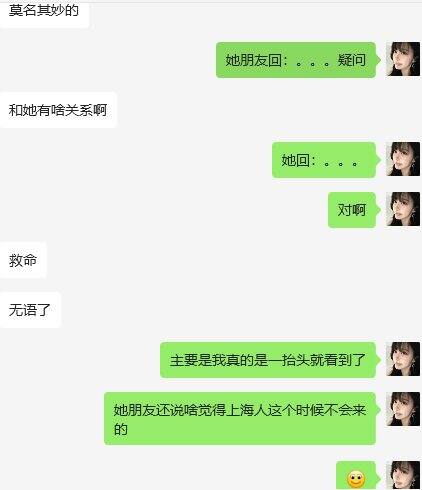Click avatar beside 主要是我真的是一抬头就看到了 message
This screenshot has width=422, height=490.
(x=403, y=359)
